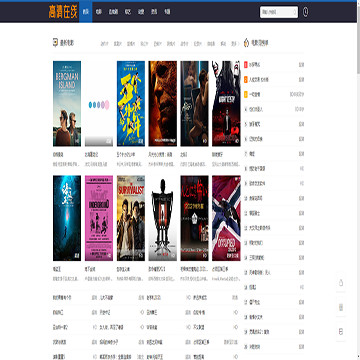Screen dimensions: 360x360
Task: Open the second navigation tab after home
Action: click(113, 12)
